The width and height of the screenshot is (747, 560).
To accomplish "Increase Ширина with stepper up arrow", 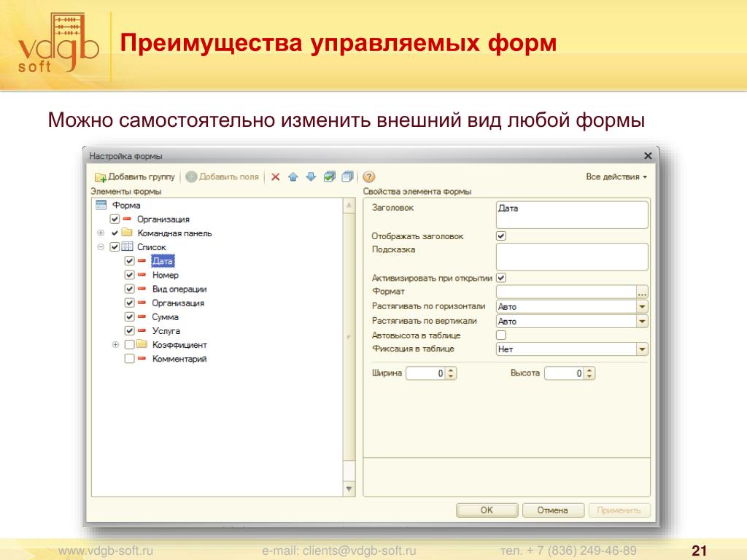I will pos(451,370).
